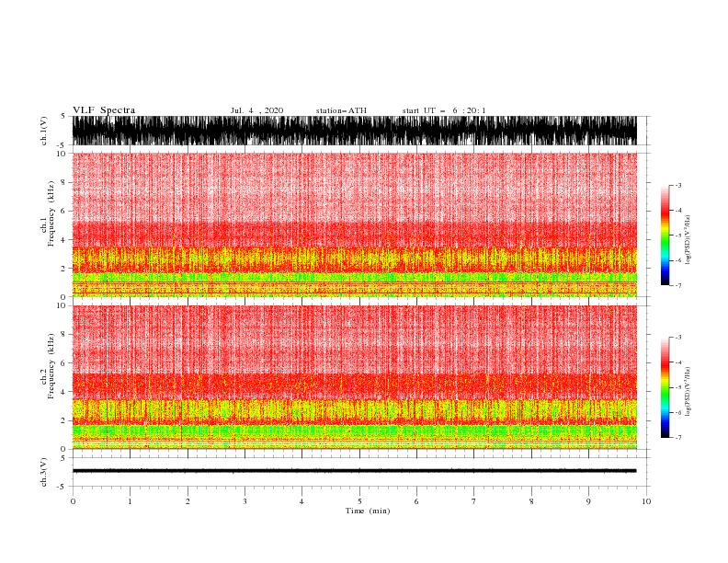Click ch.1 frequency tick label "4"
Viewport: 728px width, 563px height.
point(63,240)
